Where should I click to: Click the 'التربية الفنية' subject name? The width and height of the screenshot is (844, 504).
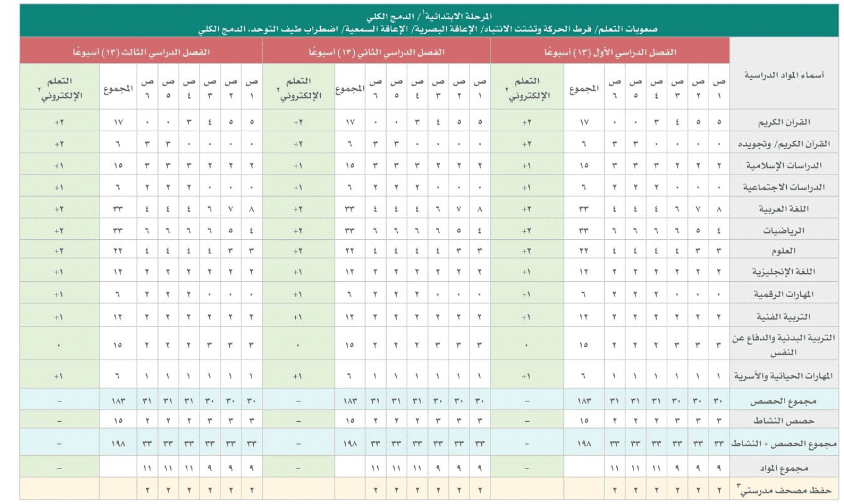(784, 317)
